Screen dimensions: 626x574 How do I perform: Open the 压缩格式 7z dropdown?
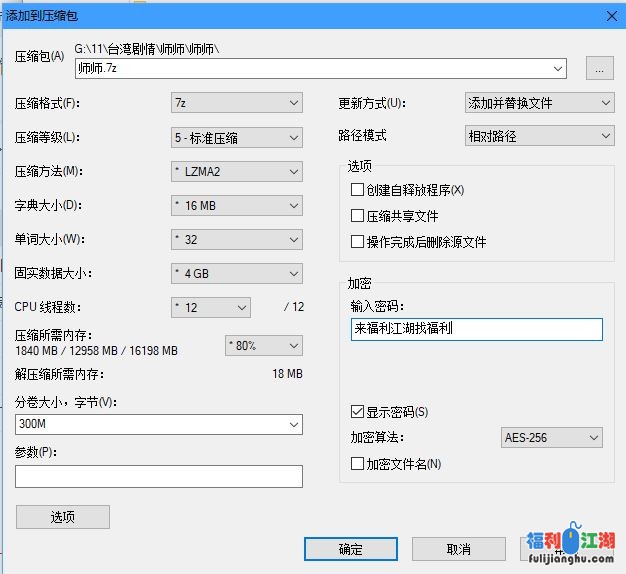(x=236, y=103)
